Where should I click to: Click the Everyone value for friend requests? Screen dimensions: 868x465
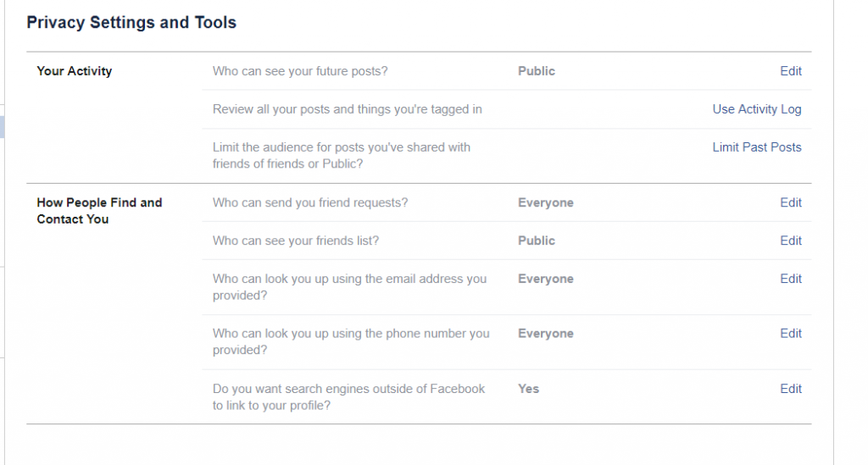tap(546, 203)
